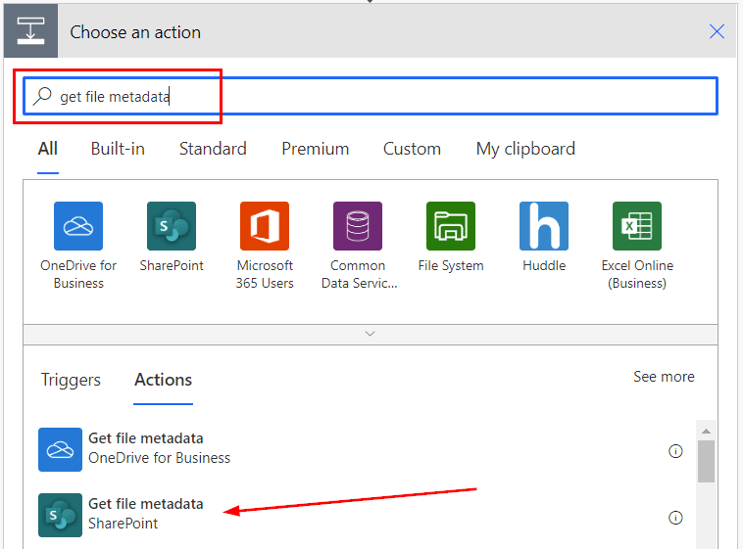Open the My clipboard tab
Screen dimensions: 743x549
[x=526, y=149]
